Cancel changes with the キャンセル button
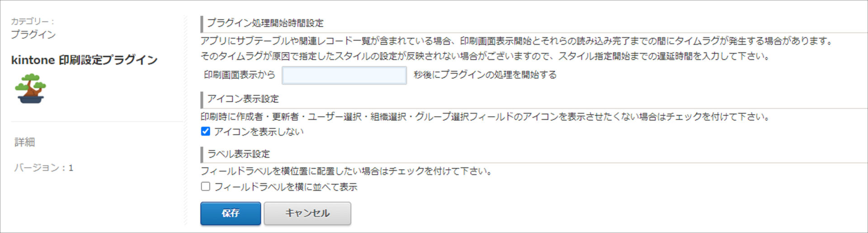 (x=307, y=213)
